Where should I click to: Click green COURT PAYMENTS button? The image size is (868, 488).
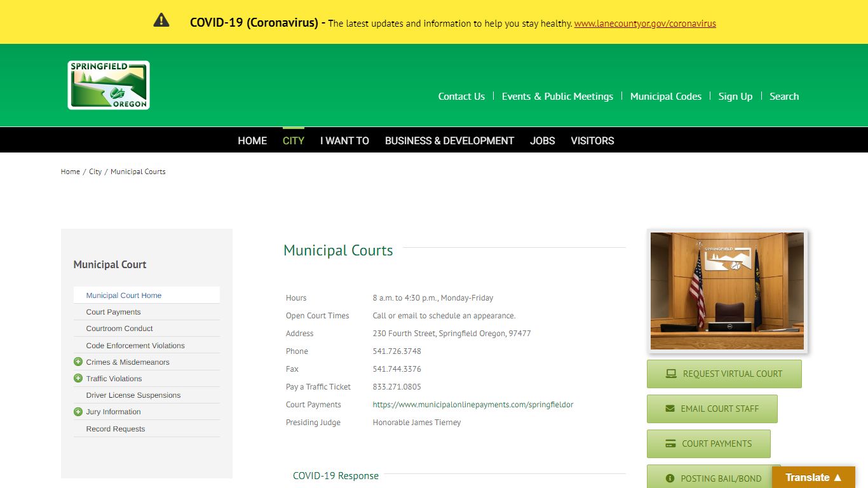pos(709,444)
